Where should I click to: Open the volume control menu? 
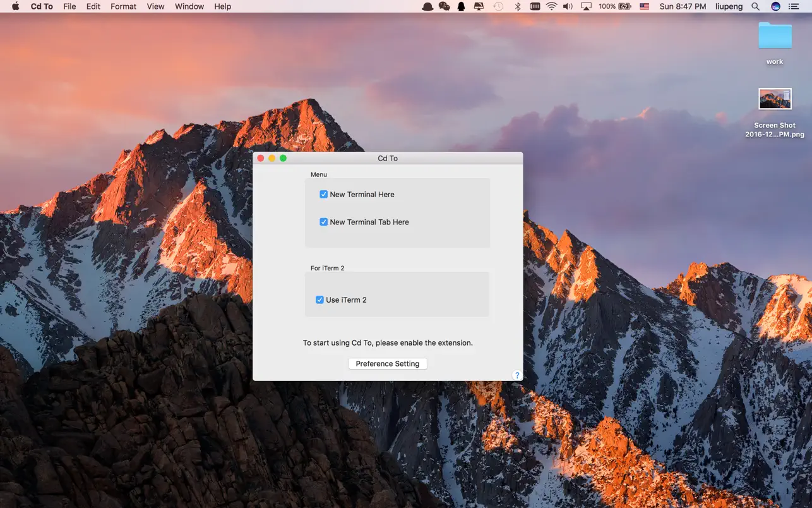(x=568, y=6)
